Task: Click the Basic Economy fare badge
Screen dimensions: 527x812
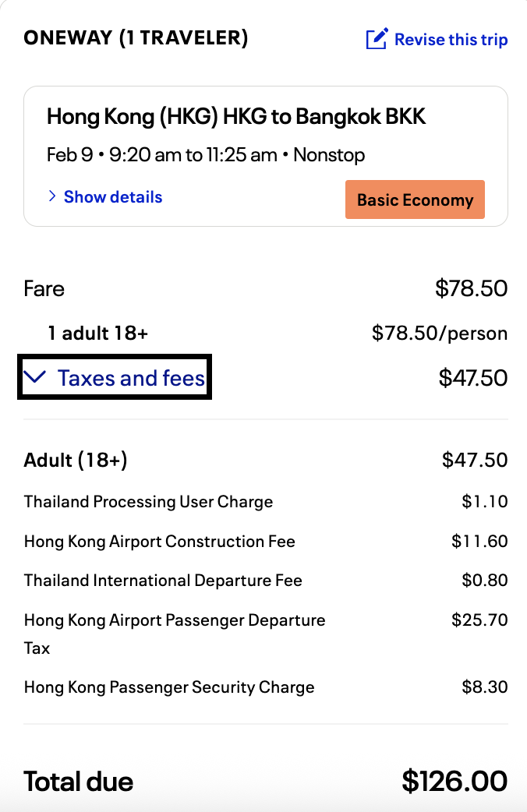Action: pyautogui.click(x=415, y=200)
